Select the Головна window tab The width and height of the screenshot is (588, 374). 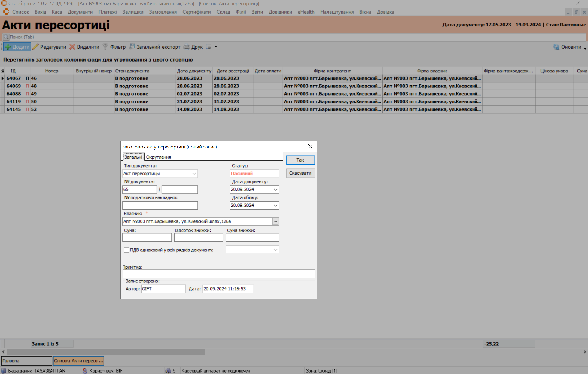pyautogui.click(x=26, y=361)
